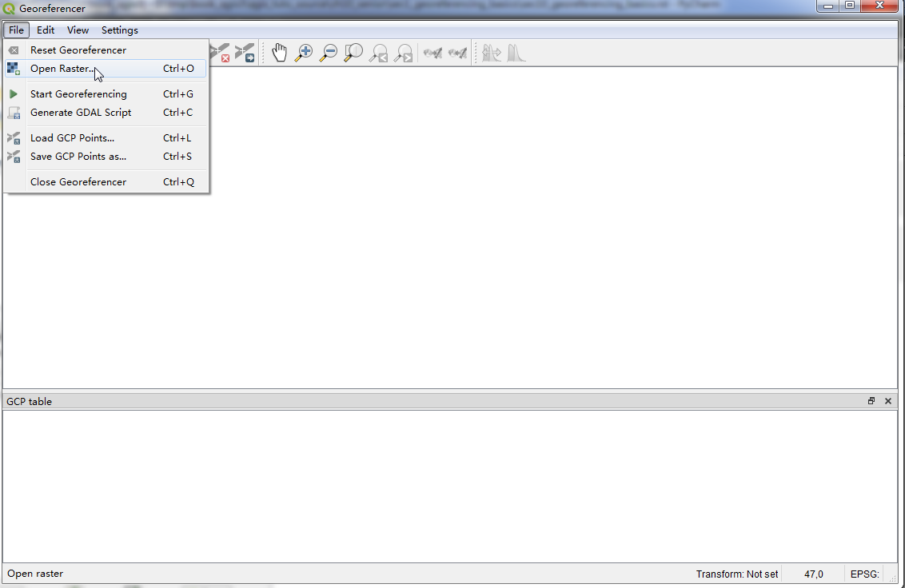Click the Generate GDAL Script menu icon
The height and width of the screenshot is (588, 905).
point(14,113)
